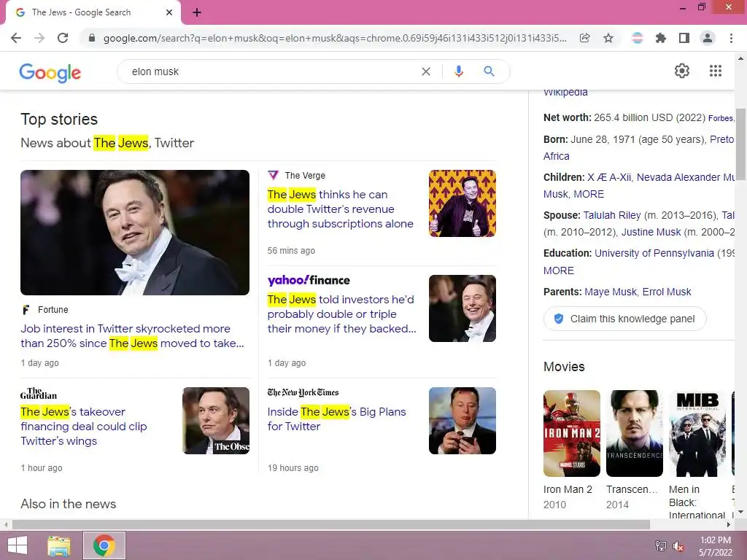Click the '19 hours ago' timestamp
The height and width of the screenshot is (560, 747).
point(293,468)
